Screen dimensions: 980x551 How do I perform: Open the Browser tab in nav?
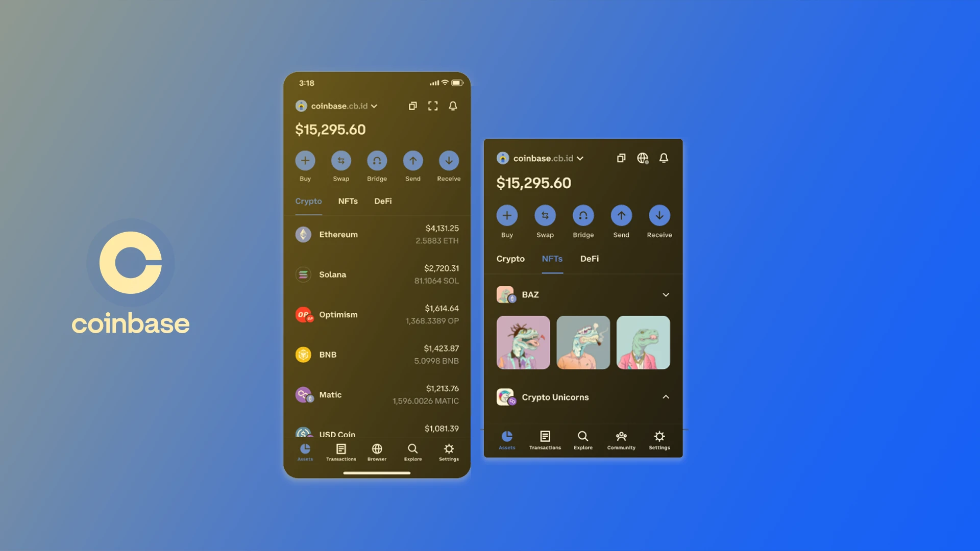tap(376, 452)
